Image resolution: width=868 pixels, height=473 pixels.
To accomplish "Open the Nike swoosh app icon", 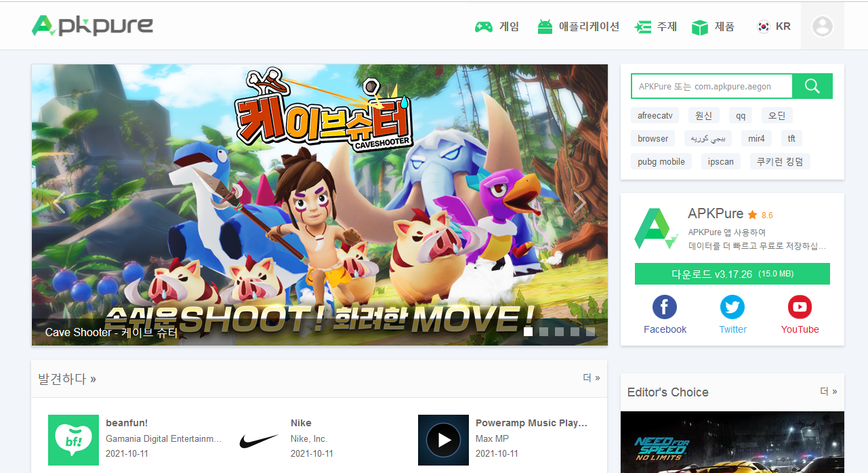I will click(259, 440).
